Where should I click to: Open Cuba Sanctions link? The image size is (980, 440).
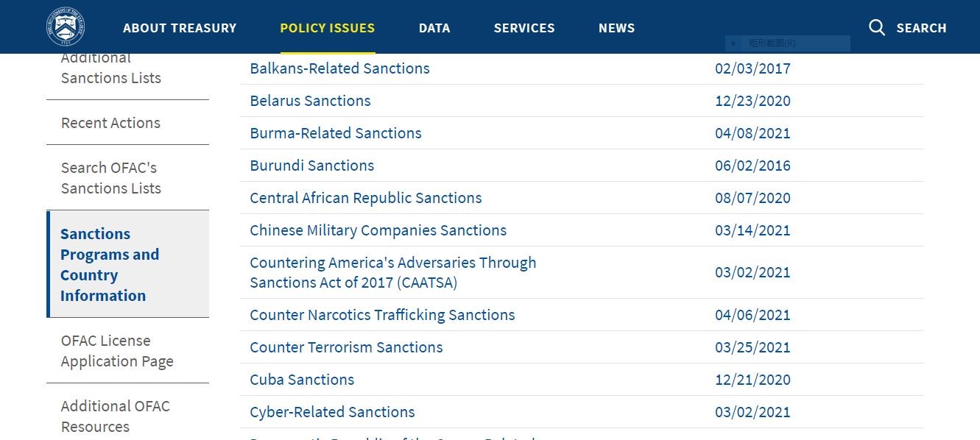pos(302,380)
